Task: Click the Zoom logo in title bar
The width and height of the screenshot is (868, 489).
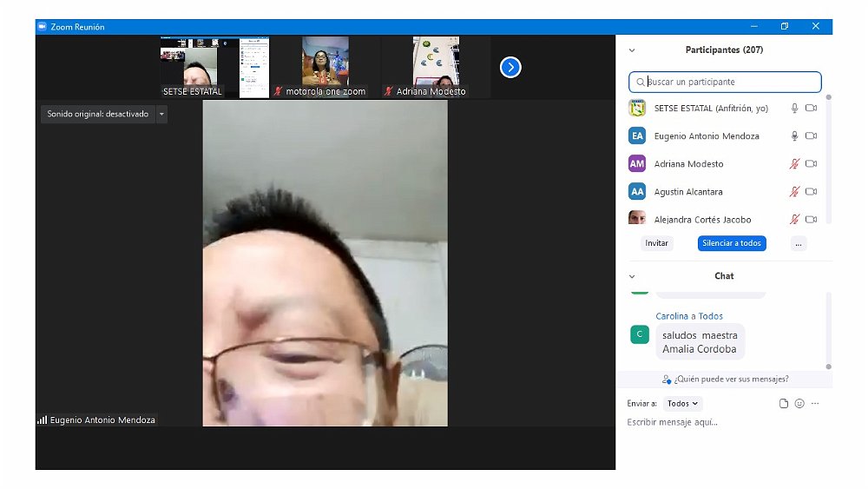Action: click(42, 27)
